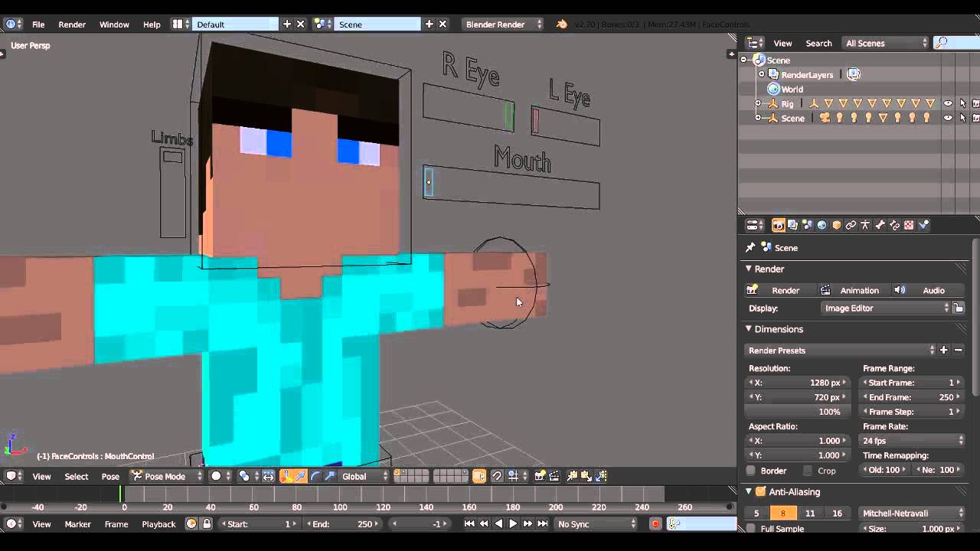Play the timeline animation forward
Viewport: 980px width, 551px height.
pos(513,524)
